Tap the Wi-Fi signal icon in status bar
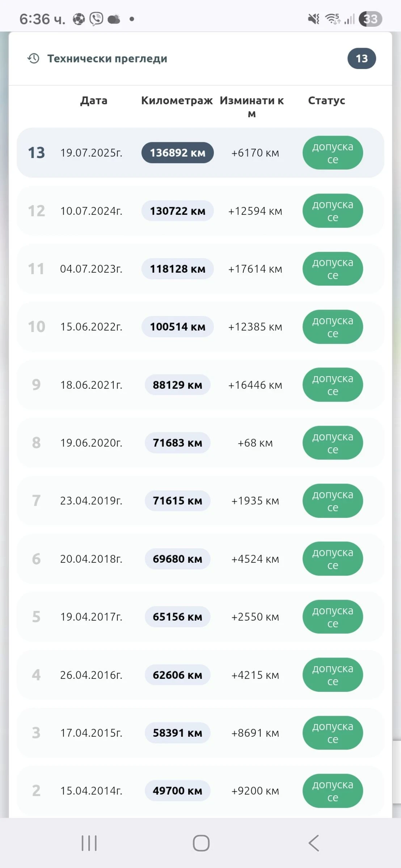Screen dimensions: 401x868 coord(332,19)
